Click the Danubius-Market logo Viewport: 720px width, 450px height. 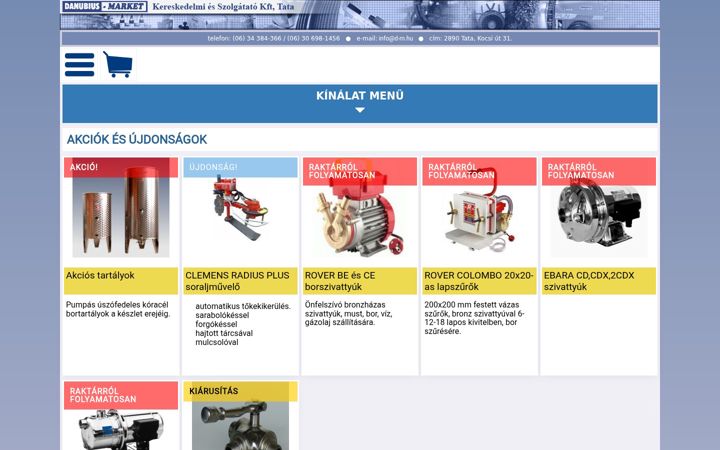pos(104,6)
